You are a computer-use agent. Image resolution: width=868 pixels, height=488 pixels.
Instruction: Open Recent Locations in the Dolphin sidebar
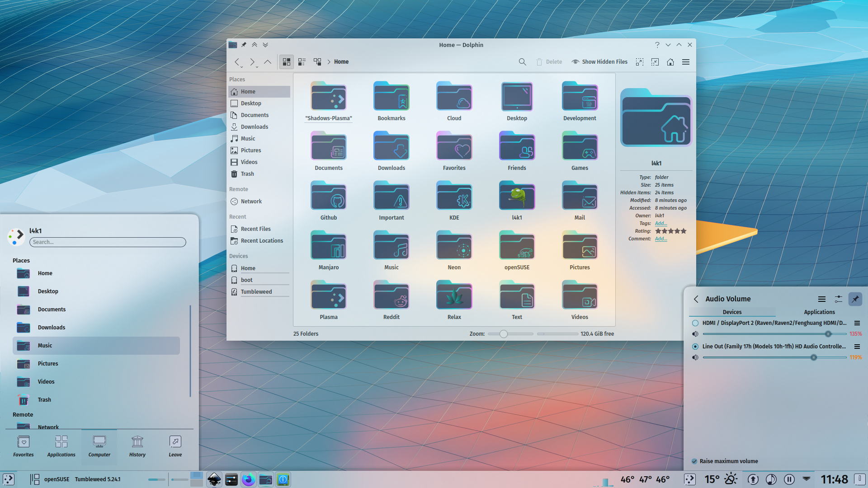[259, 241]
